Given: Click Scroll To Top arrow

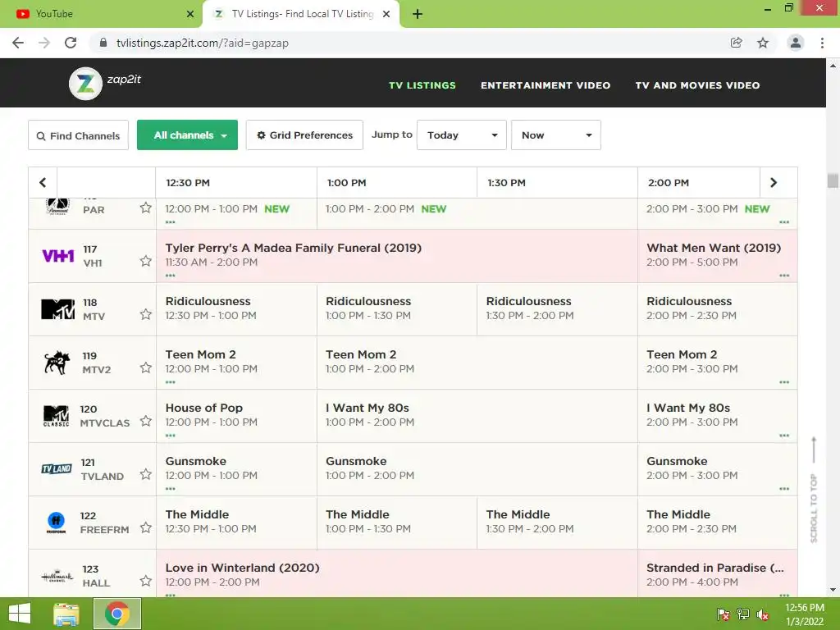Looking at the screenshot, I should (814, 450).
